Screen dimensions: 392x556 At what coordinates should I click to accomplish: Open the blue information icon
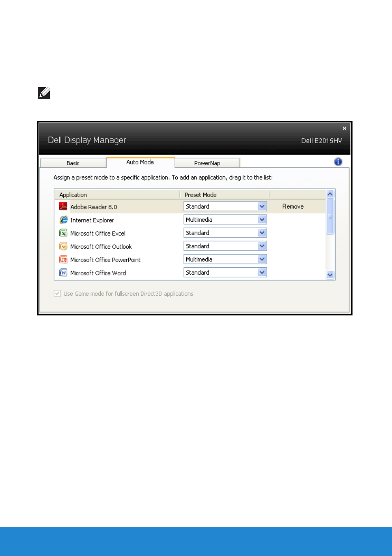338,162
